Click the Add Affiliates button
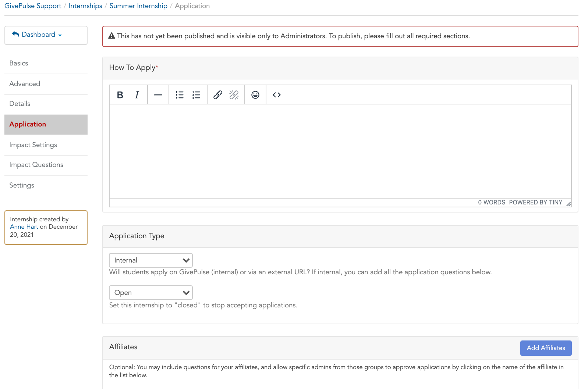Image resolution: width=588 pixels, height=389 pixels. (x=546, y=348)
